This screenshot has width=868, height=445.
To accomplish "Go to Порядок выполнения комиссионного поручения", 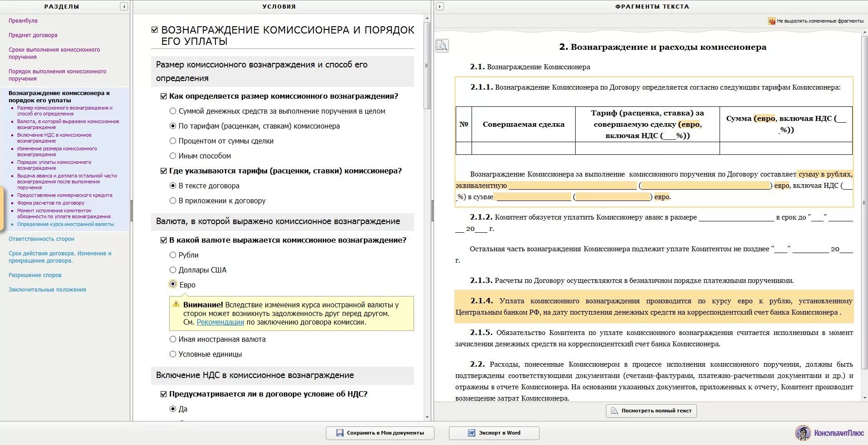I will pos(57,75).
